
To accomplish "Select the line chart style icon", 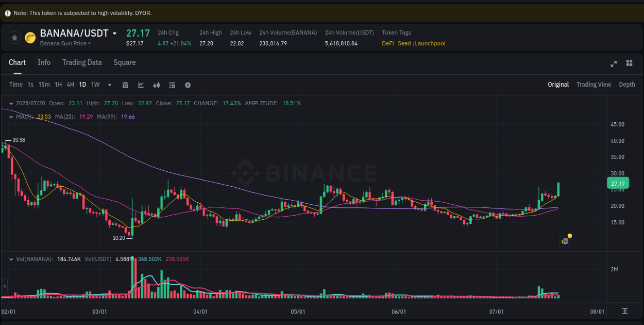I will click(x=141, y=85).
